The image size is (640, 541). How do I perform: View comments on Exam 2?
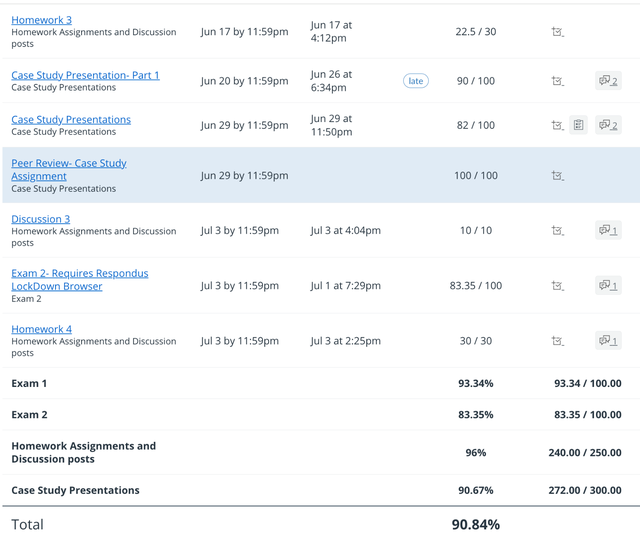click(x=607, y=285)
